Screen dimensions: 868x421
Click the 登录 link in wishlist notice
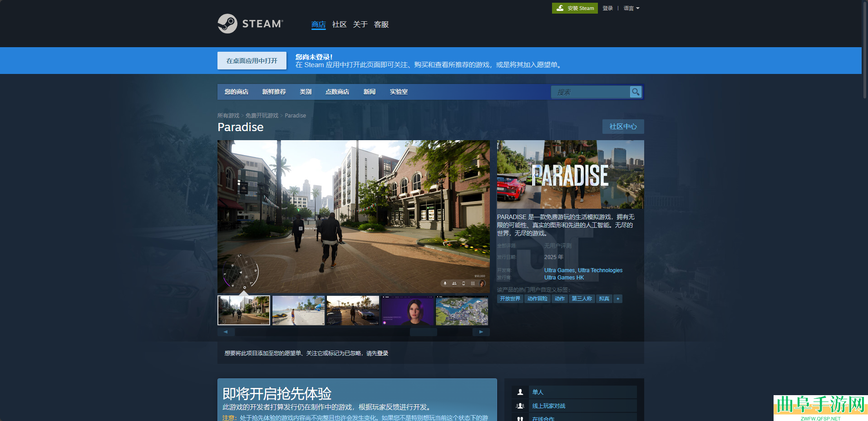coord(383,353)
